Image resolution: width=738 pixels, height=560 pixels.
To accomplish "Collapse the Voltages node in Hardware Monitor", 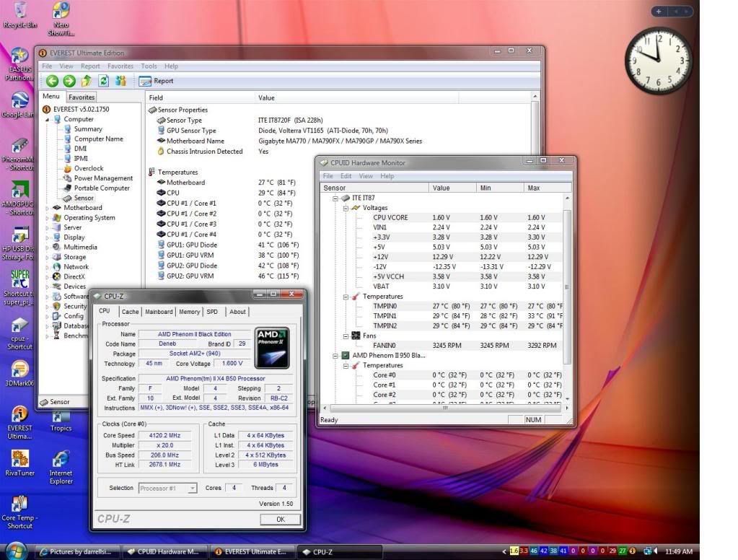I will pyautogui.click(x=346, y=208).
